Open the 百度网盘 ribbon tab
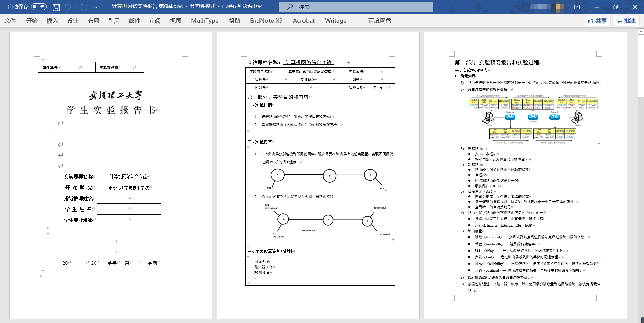Screen dimensions: 644x323 pyautogui.click(x=380, y=21)
